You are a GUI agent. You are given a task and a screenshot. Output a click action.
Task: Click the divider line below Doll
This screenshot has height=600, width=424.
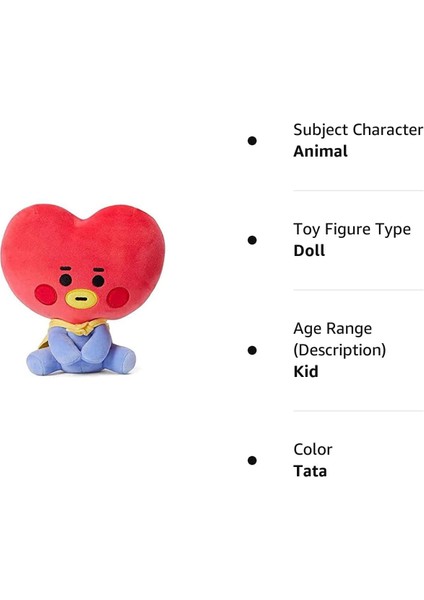pos(359,290)
